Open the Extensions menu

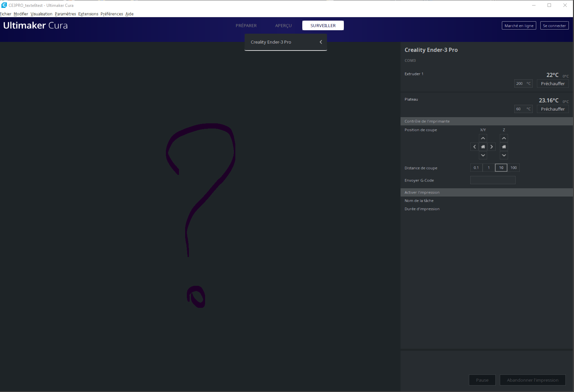click(x=88, y=14)
